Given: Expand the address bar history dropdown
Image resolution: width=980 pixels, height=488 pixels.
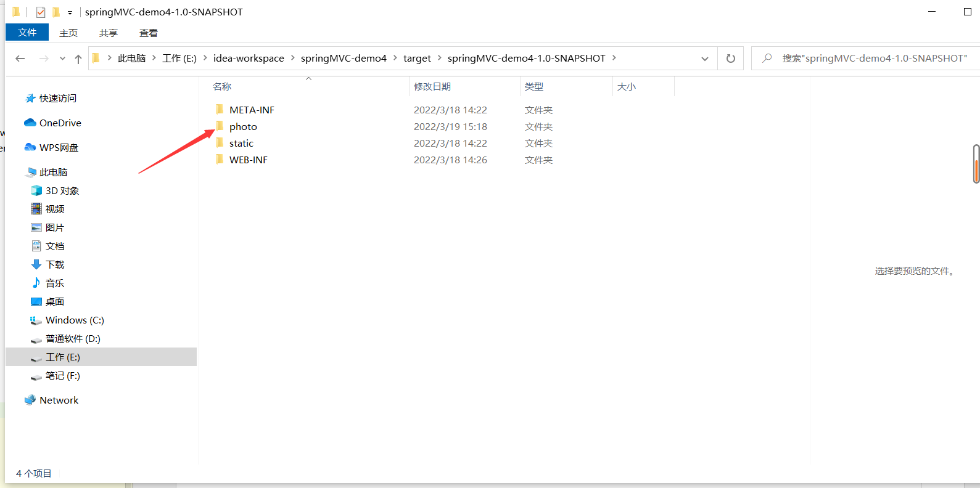Looking at the screenshot, I should click(x=705, y=59).
